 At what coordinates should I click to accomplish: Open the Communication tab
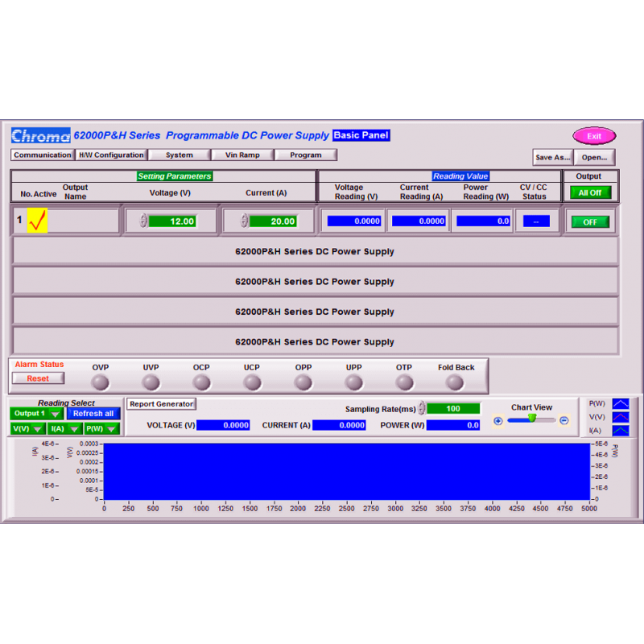coord(43,155)
